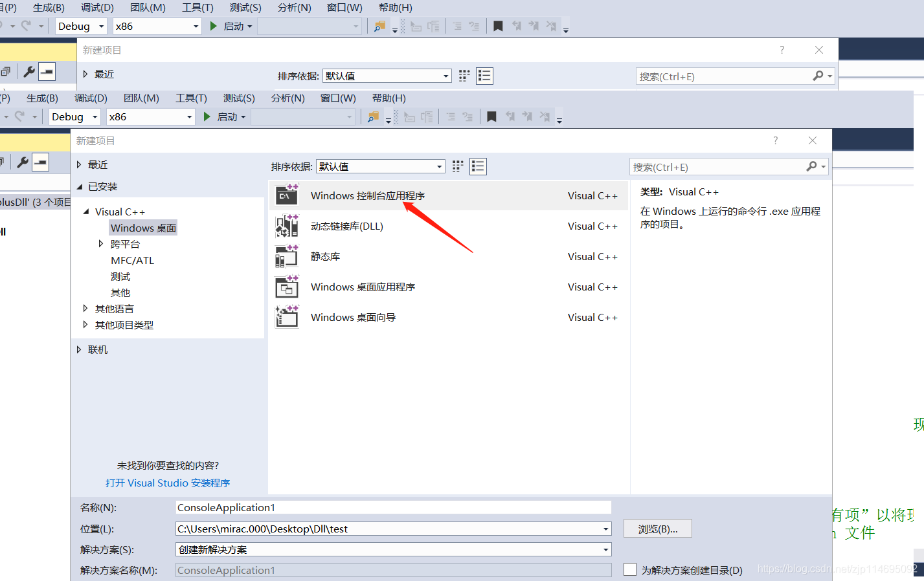924x581 pixels.
Task: Open 调试(D) menu in front window
Action: pos(91,98)
